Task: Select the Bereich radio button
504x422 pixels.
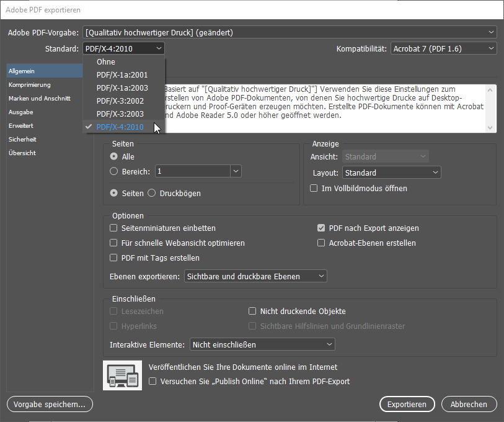Action: pyautogui.click(x=113, y=171)
